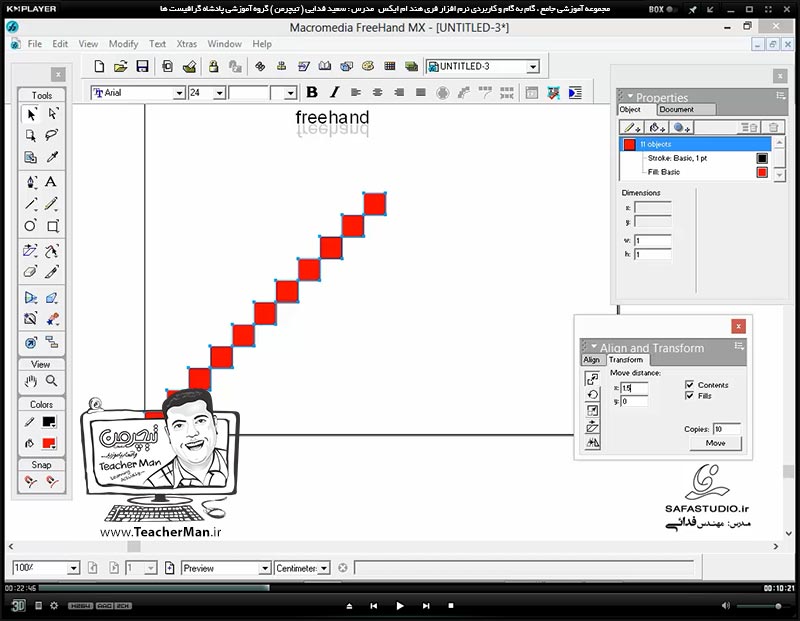Viewport: 800px width, 621px height.
Task: Click the width w dimension field
Action: point(653,240)
